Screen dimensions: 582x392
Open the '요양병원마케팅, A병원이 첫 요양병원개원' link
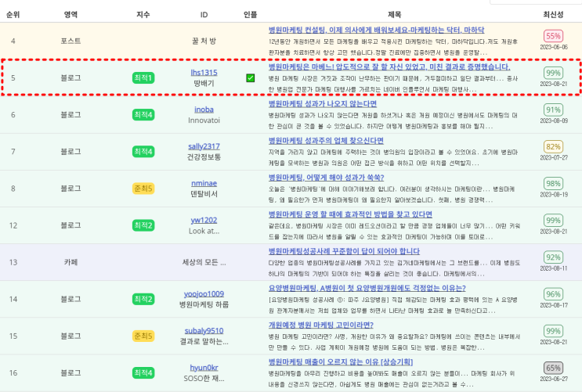click(367, 288)
